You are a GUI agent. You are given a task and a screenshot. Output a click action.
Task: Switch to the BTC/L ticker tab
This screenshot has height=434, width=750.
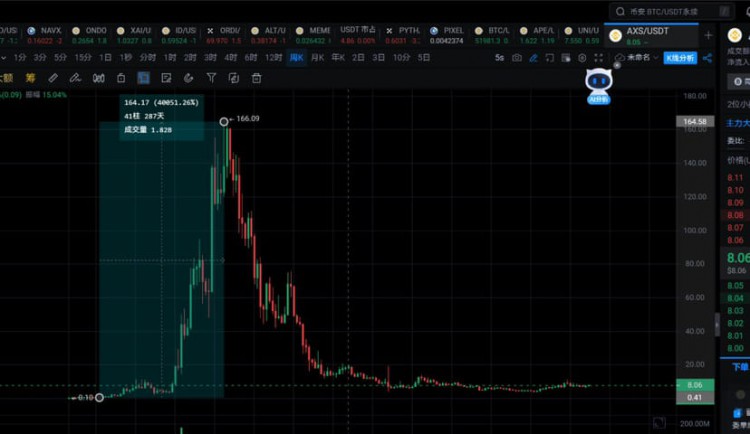click(492, 35)
